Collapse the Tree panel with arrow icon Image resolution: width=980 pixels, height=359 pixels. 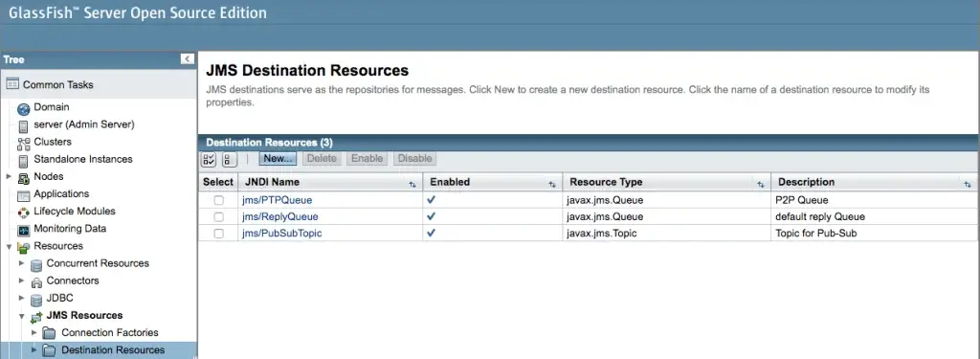(188, 58)
